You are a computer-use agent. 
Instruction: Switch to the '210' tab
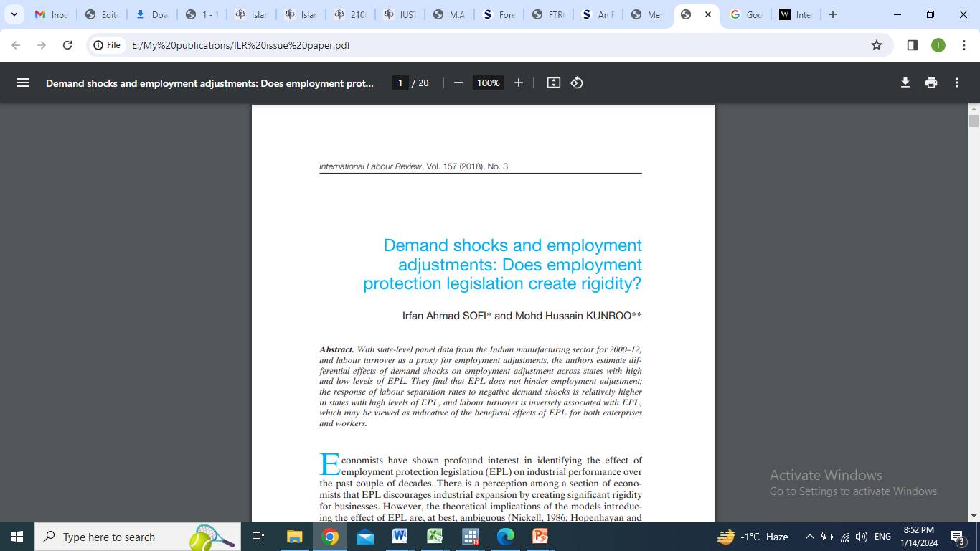350,14
